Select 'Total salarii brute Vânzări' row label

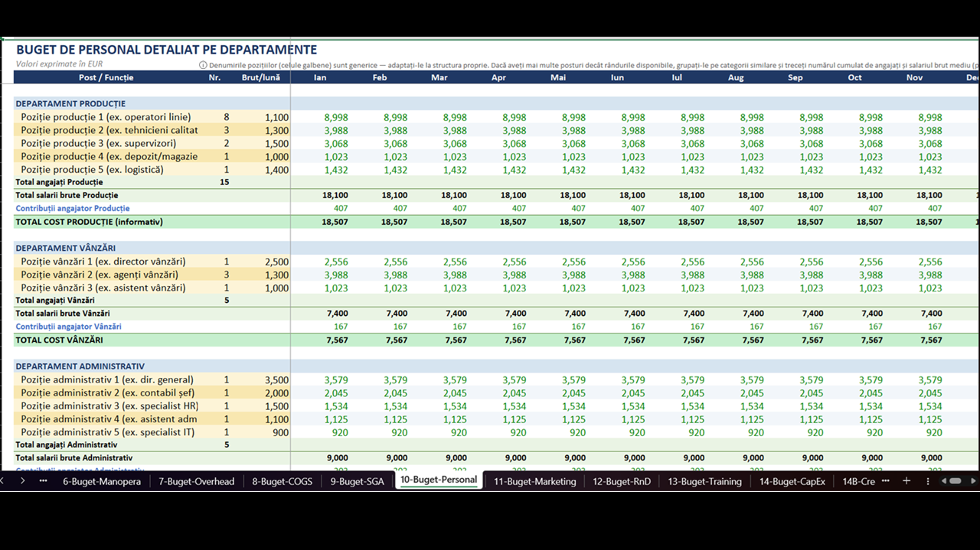pyautogui.click(x=63, y=313)
